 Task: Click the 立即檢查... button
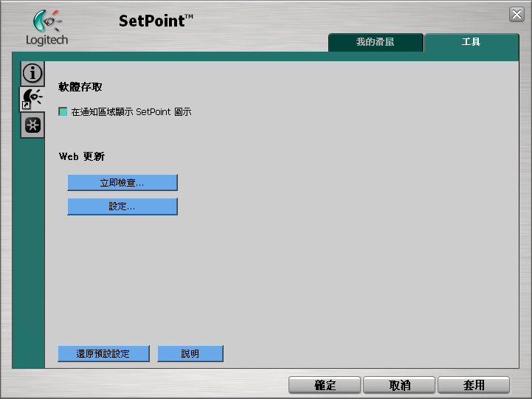pyautogui.click(x=122, y=183)
